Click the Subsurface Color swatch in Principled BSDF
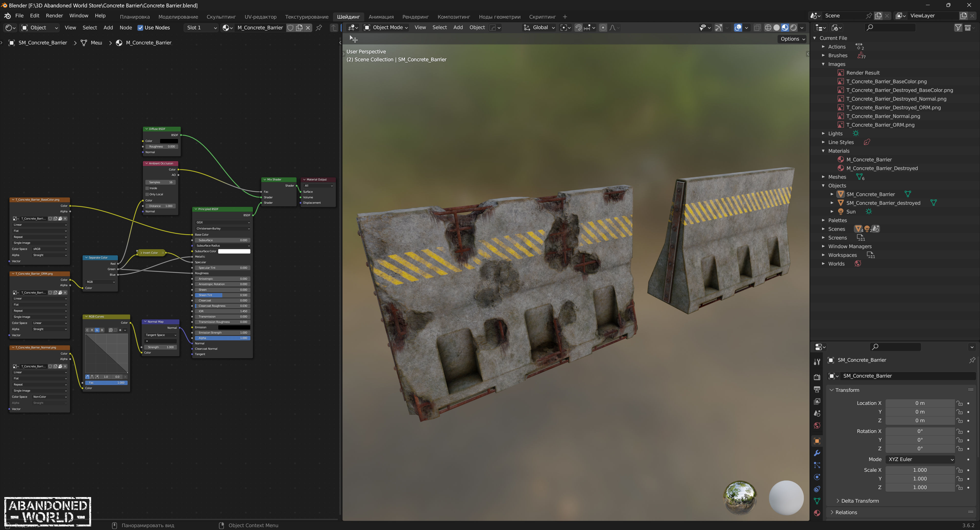The width and height of the screenshot is (980, 530). (234, 251)
